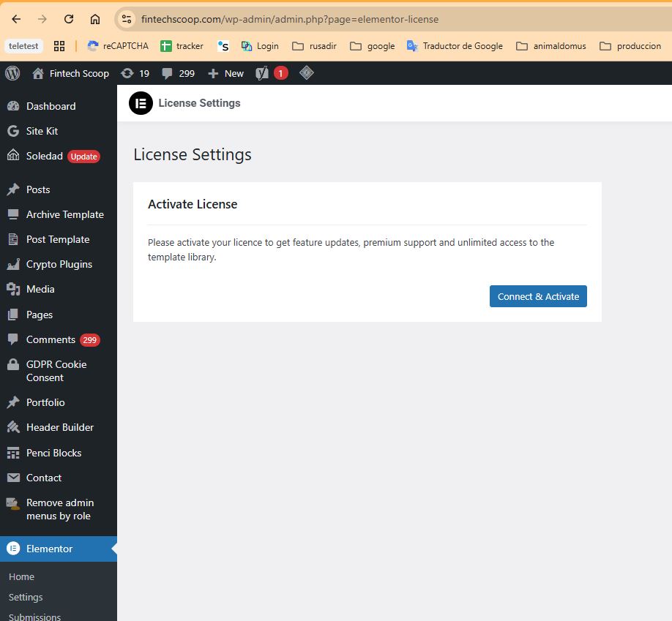Click the WordPress logo in admin bar

pos(12,73)
